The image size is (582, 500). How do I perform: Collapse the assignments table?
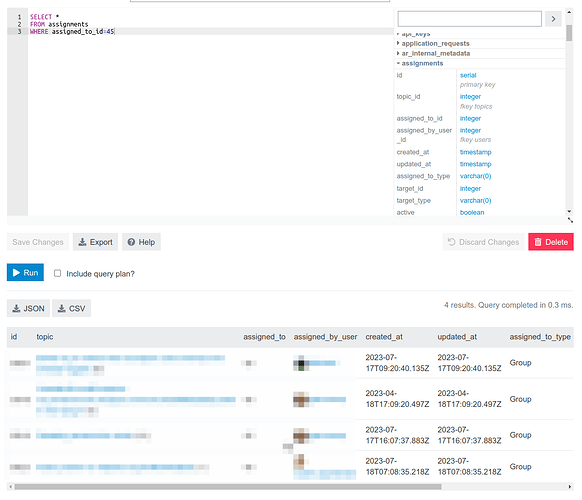click(x=422, y=63)
